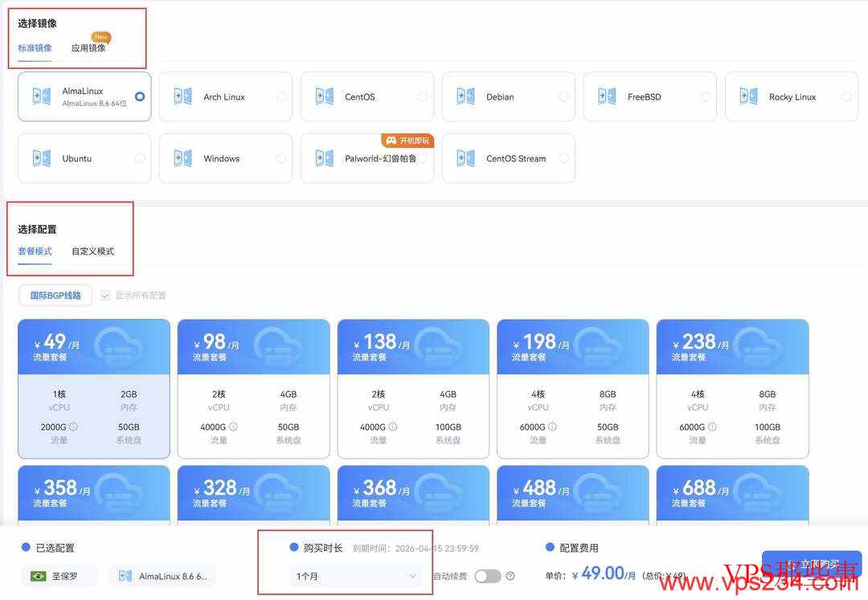Open the 1个月 purchase duration dropdown
Viewport: 868px width, 600px height.
[356, 576]
